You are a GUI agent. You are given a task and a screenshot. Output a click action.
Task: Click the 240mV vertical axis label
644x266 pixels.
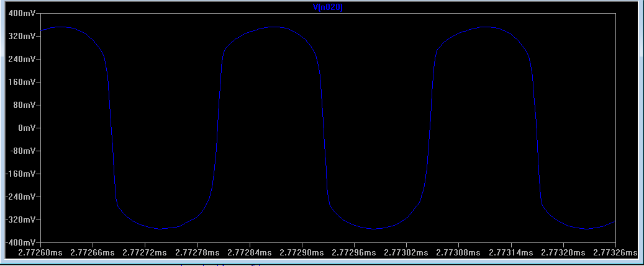click(22, 59)
